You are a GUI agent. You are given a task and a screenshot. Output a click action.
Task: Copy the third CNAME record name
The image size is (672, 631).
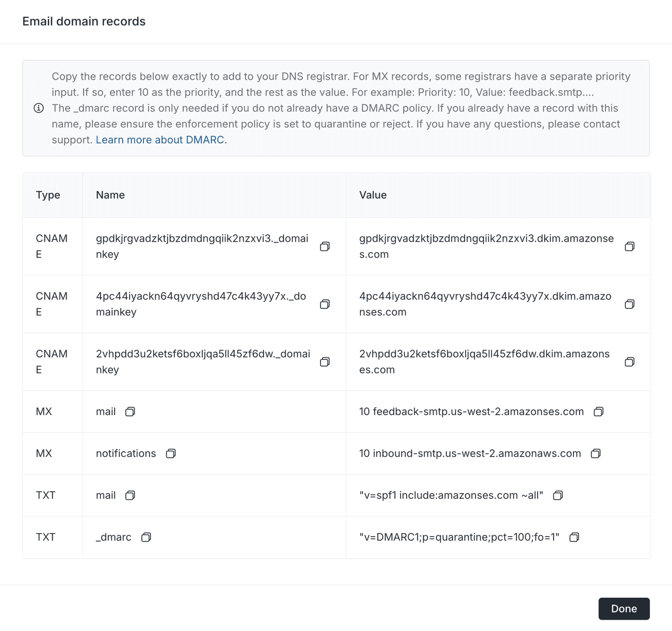325,362
